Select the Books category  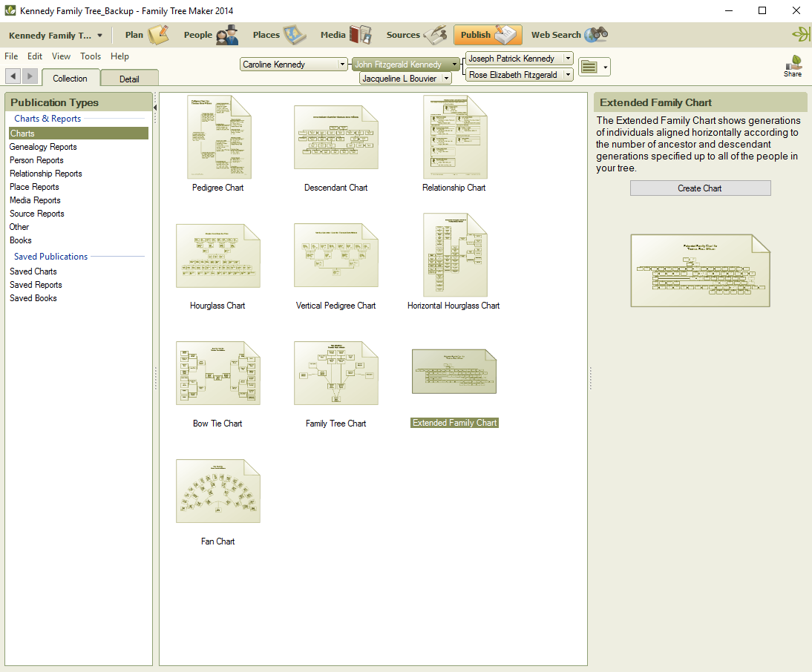tap(20, 240)
